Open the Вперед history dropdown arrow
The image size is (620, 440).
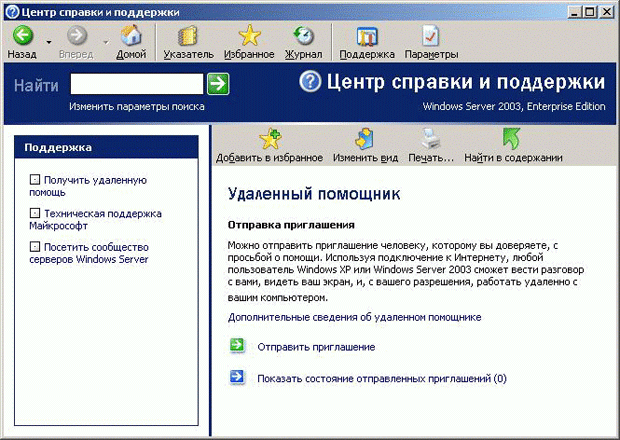tap(106, 42)
